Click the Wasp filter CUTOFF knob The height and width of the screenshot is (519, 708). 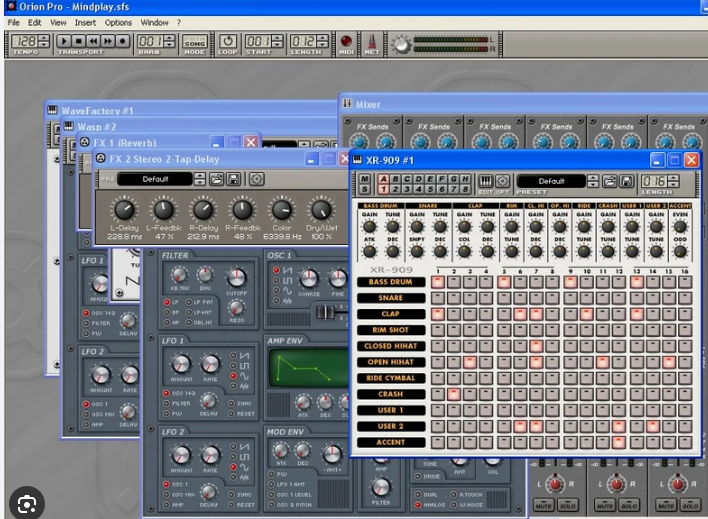click(237, 278)
